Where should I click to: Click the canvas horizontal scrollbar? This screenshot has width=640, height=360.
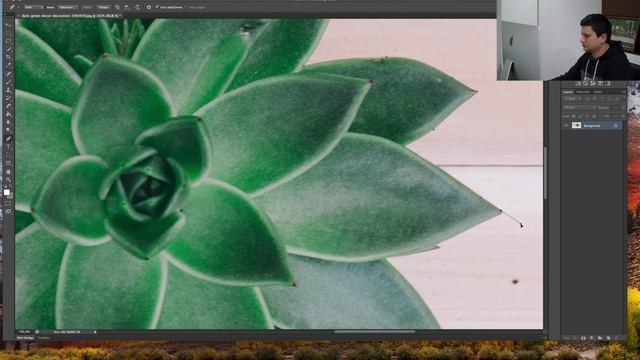click(374, 331)
